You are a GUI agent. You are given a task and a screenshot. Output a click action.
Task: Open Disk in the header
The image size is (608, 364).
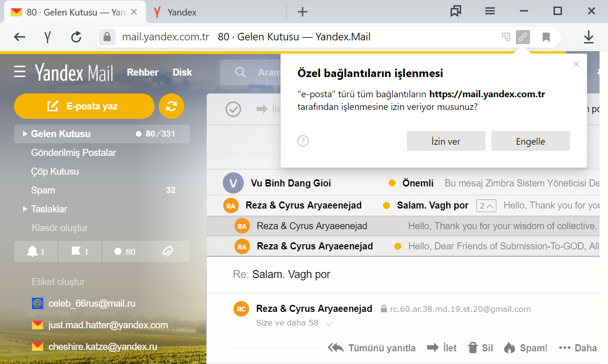click(182, 72)
